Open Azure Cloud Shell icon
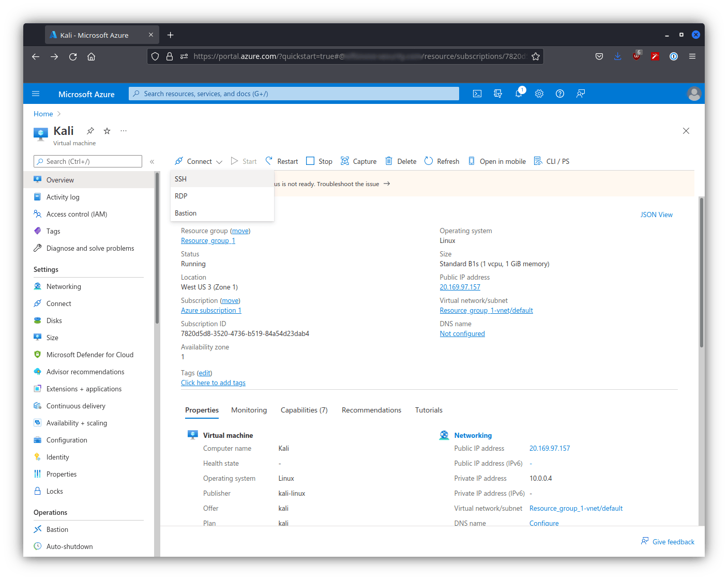Viewport: 728px width, 580px height. tap(477, 94)
